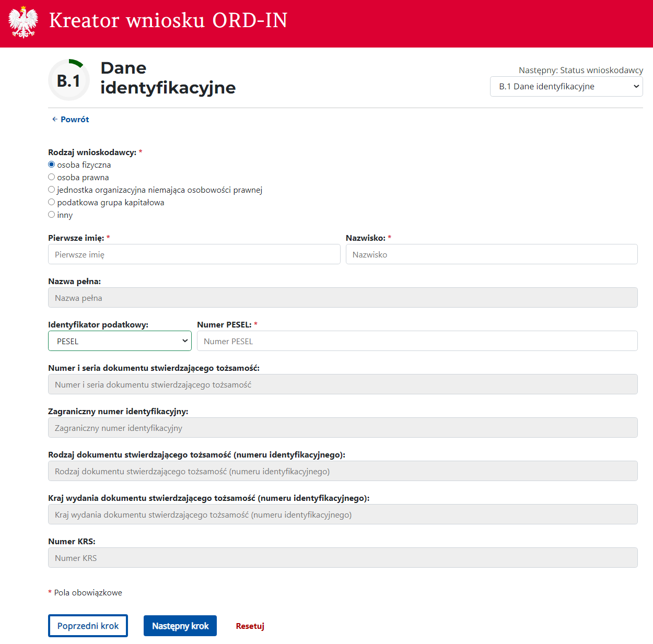Go to Następny krok
Screen dimensions: 653x644
pyautogui.click(x=180, y=626)
